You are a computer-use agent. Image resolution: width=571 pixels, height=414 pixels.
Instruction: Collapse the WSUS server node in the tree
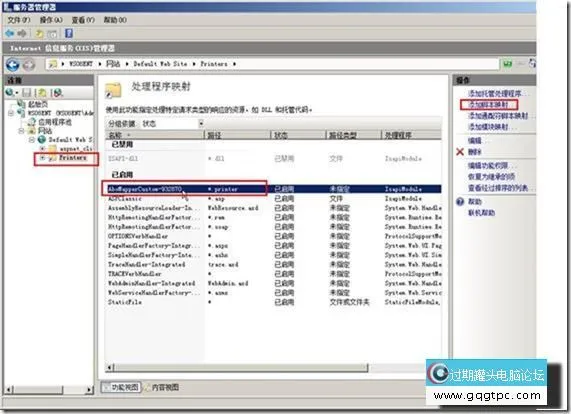(x=11, y=113)
